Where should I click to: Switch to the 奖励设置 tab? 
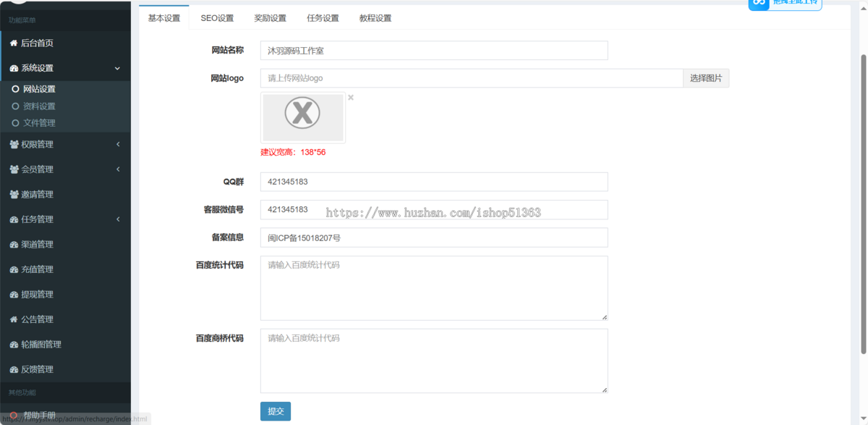(270, 18)
